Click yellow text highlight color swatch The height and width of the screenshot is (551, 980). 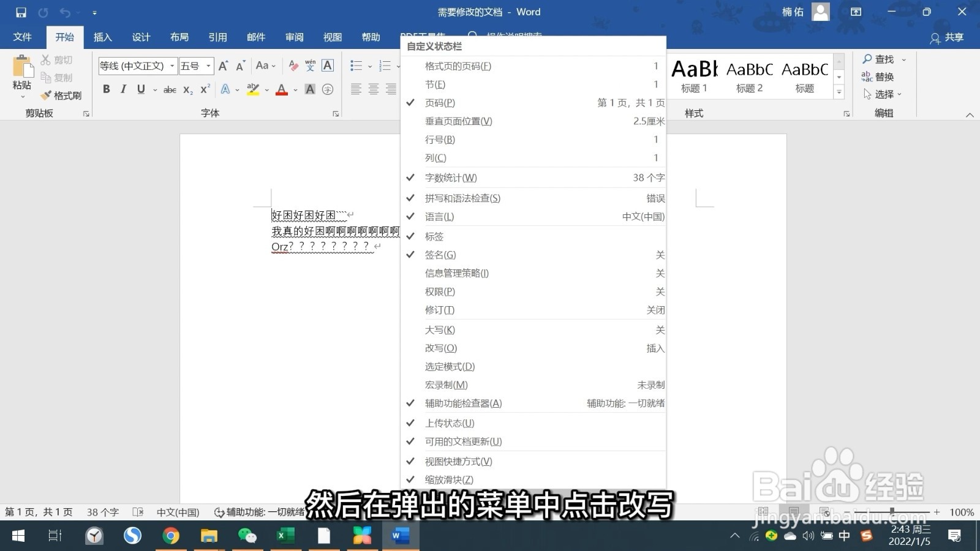pyautogui.click(x=253, y=90)
